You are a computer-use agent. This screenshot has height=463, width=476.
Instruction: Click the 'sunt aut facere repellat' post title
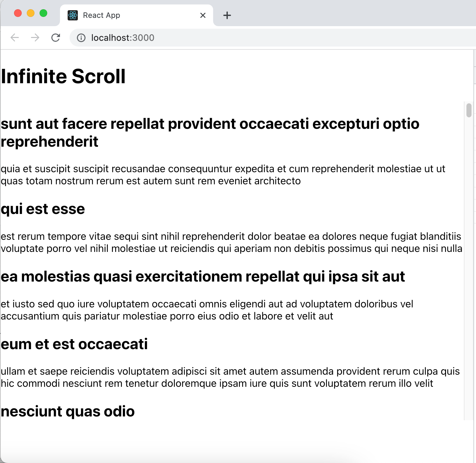click(x=210, y=133)
